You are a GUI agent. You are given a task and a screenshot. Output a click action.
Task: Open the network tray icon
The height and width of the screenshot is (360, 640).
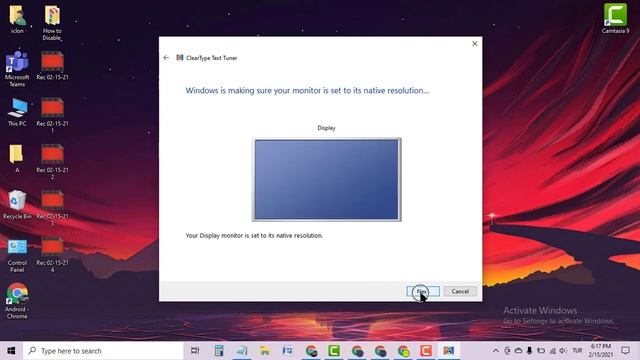(553, 351)
